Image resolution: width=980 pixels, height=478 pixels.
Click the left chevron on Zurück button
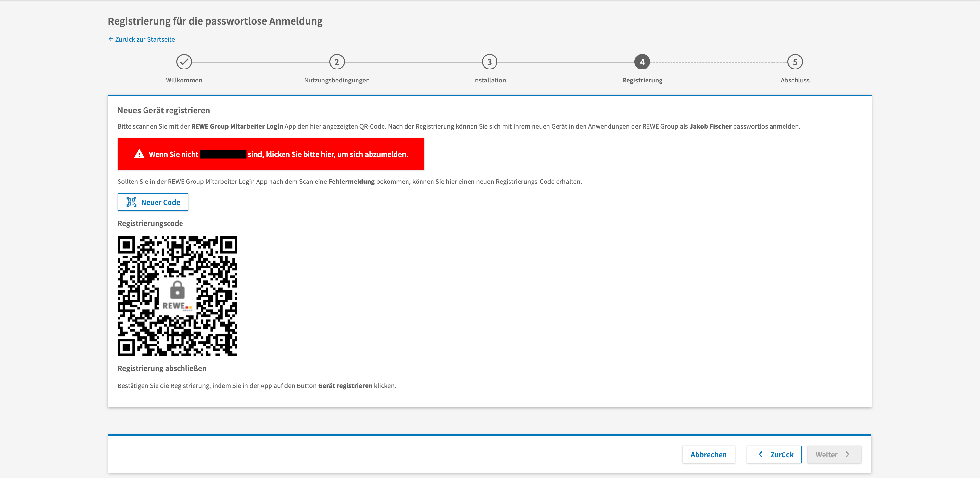(761, 454)
